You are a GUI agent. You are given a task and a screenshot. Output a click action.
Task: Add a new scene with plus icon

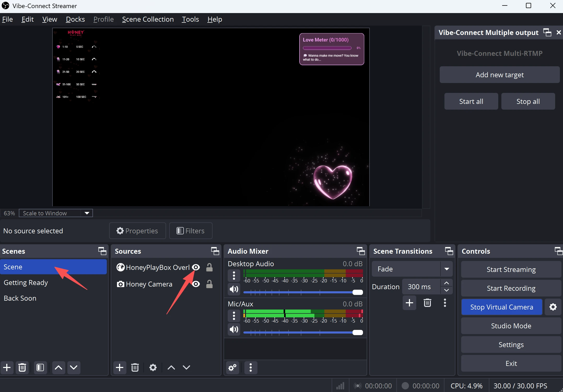pos(7,367)
